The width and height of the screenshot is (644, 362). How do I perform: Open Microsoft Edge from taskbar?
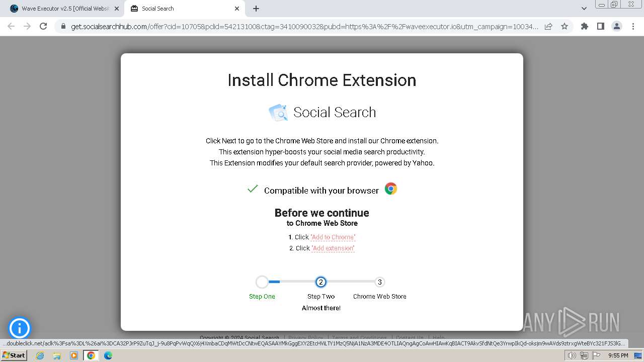(108, 355)
